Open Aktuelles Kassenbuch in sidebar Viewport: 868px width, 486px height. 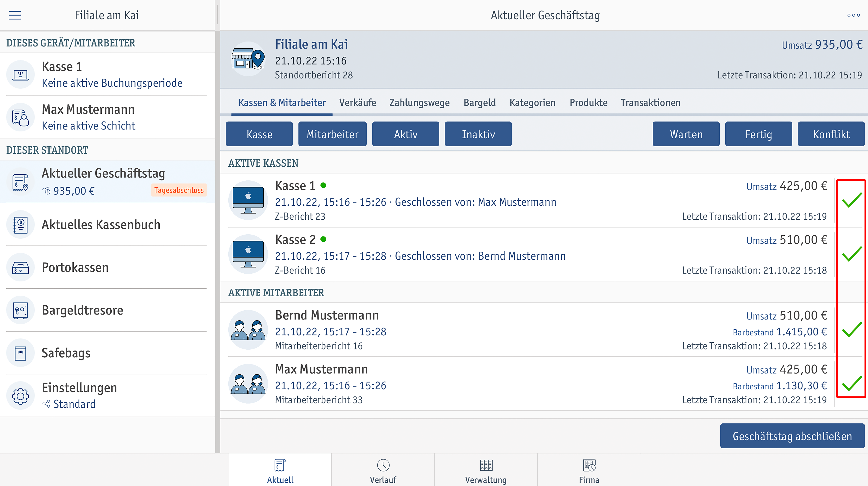(107, 224)
